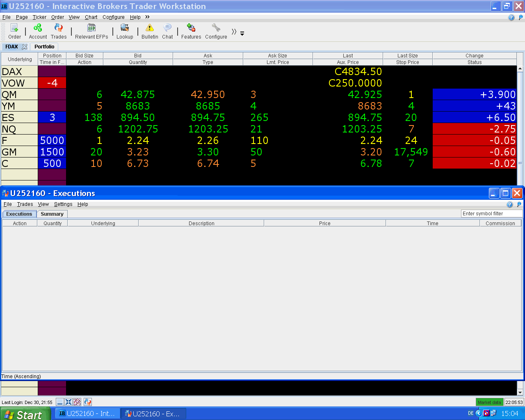Open the Settings menu in Executions window
The height and width of the screenshot is (420, 525).
point(63,204)
